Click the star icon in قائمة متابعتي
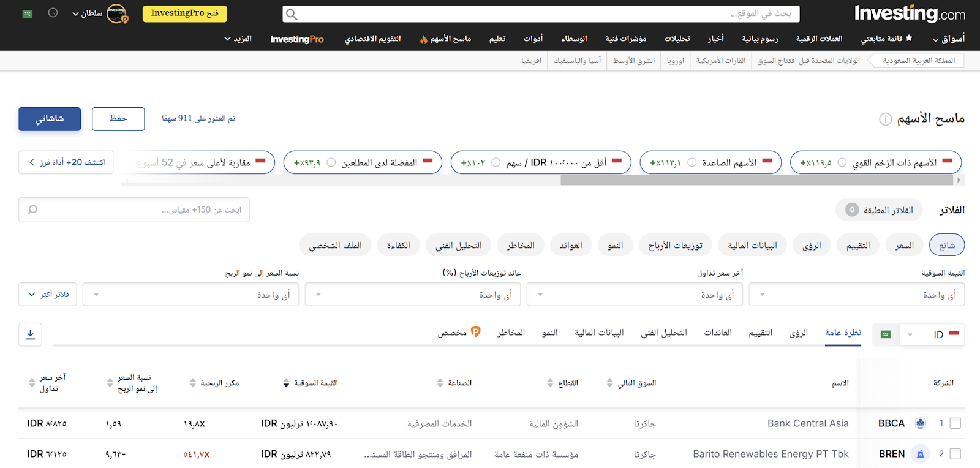 pos(909,38)
